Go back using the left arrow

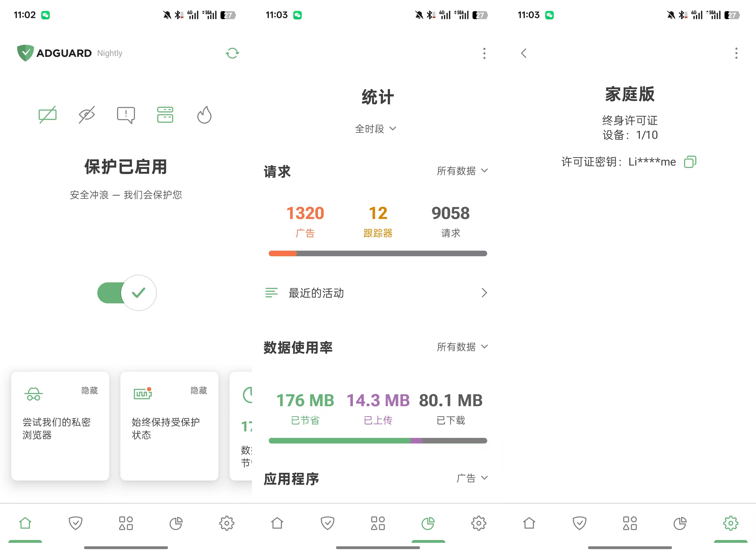click(x=524, y=53)
